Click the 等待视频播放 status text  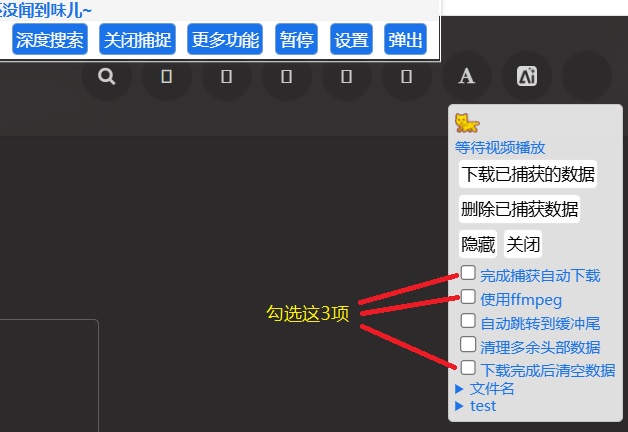(x=500, y=148)
